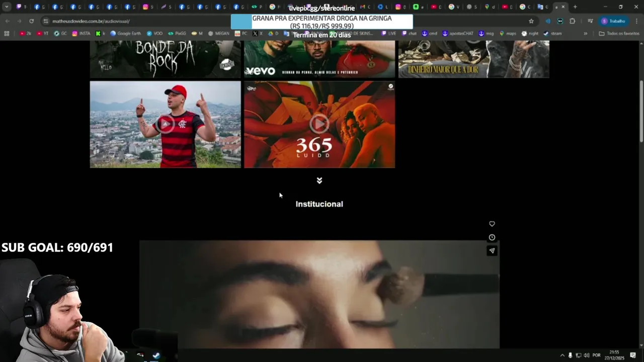Play the Institucional makeup video
This screenshot has width=644, height=362.
(x=319, y=294)
